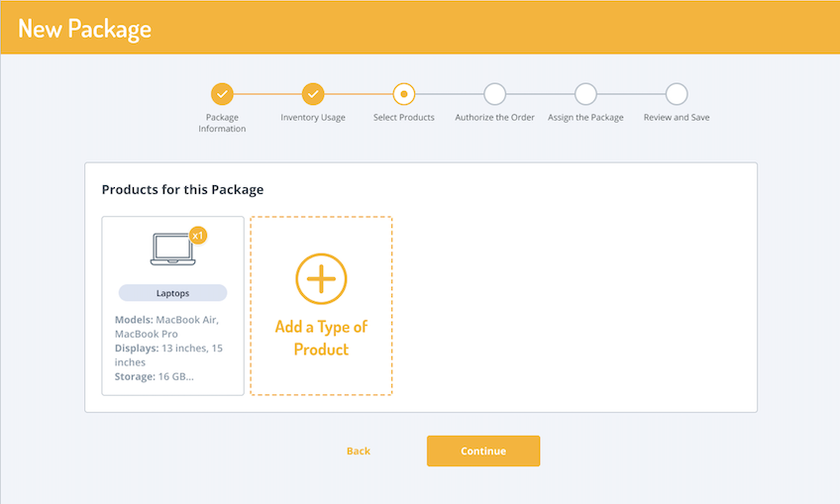Click the 'Review and Save' step label
The image size is (840, 504).
[677, 118]
